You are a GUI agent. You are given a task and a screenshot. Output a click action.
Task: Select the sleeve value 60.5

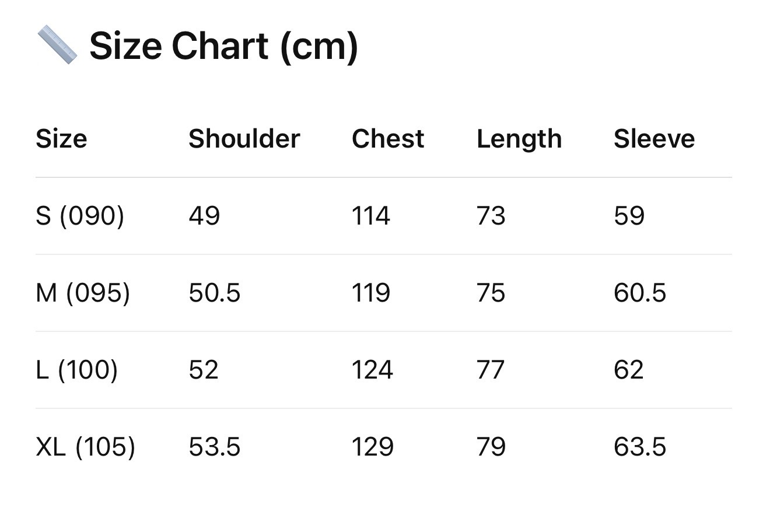coord(639,293)
